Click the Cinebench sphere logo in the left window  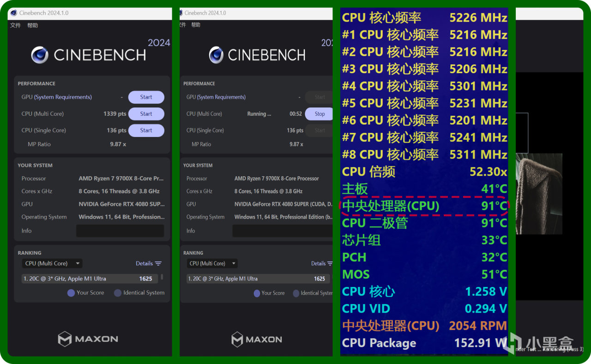point(40,55)
